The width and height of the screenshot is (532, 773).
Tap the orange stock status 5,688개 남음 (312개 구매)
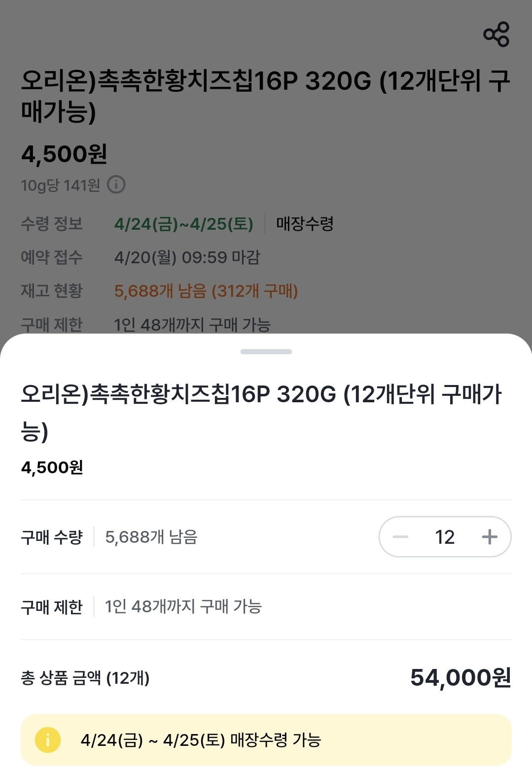(206, 291)
